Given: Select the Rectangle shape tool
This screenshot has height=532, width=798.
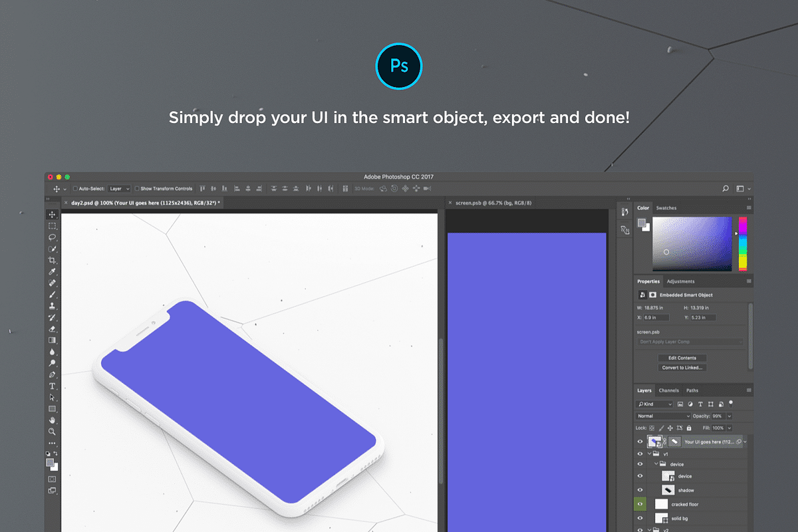Looking at the screenshot, I should pyautogui.click(x=52, y=408).
